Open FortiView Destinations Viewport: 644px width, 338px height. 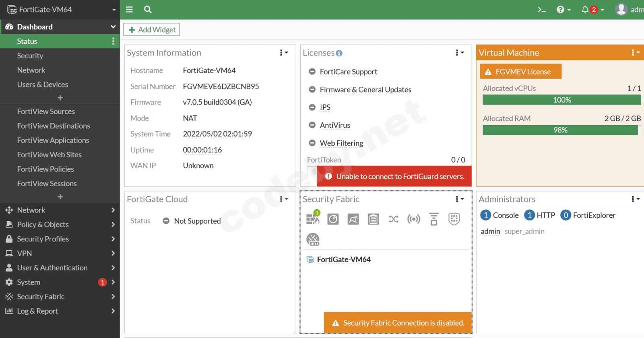pos(60,126)
